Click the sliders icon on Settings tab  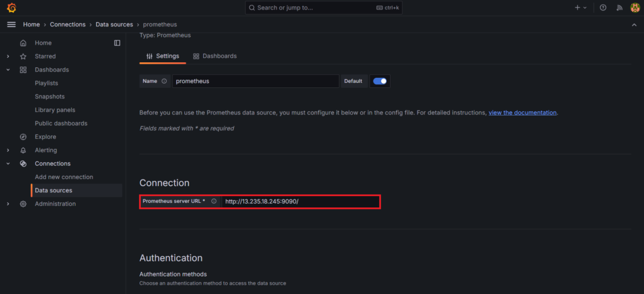150,56
